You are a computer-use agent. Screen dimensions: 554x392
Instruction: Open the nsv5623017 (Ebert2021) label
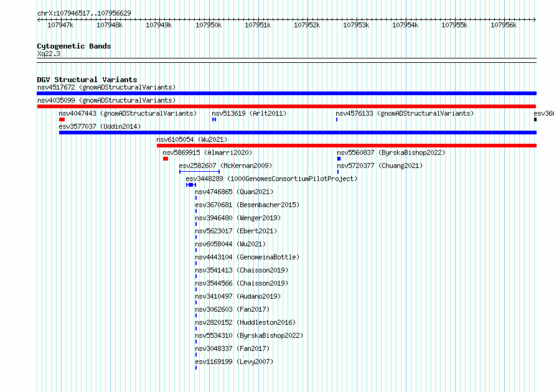tap(236, 231)
